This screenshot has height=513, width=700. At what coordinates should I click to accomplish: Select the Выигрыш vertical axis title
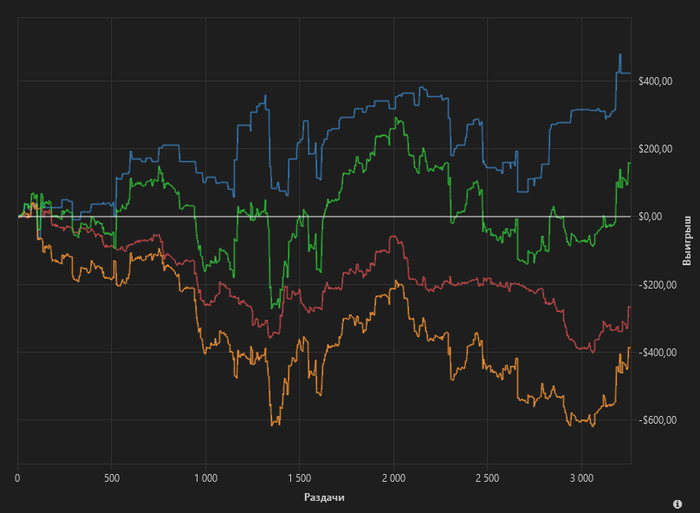point(687,241)
